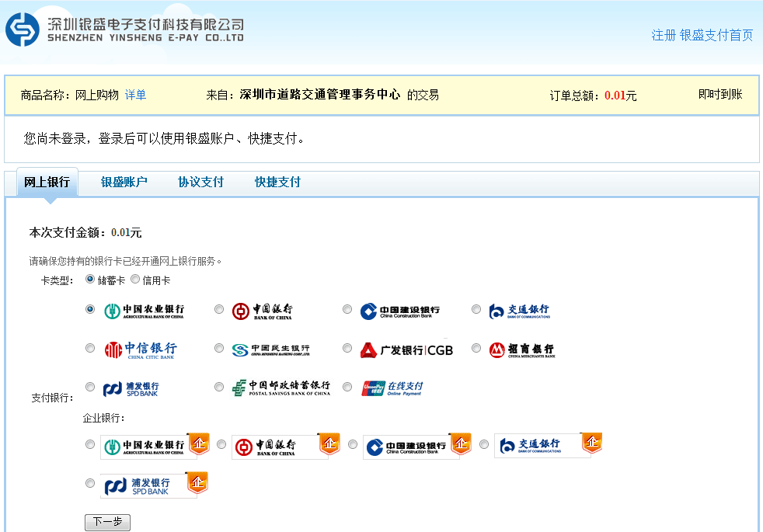Select enterprise Agricultural Bank radio button
The height and width of the screenshot is (532, 763).
(x=90, y=444)
